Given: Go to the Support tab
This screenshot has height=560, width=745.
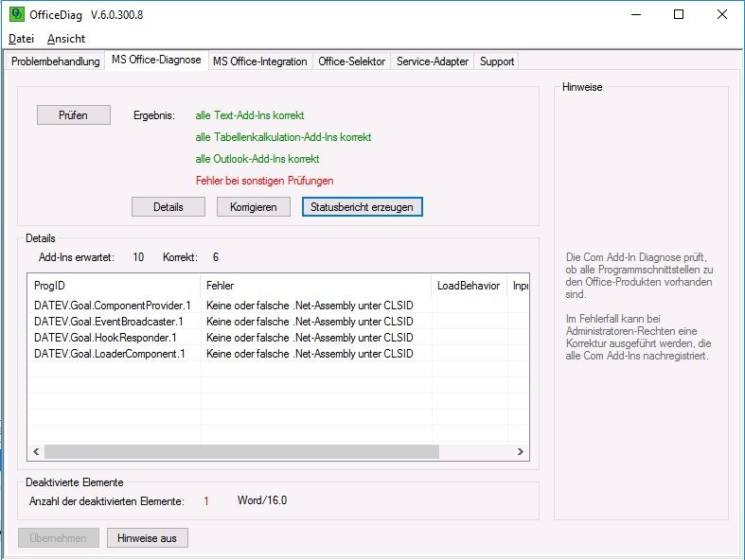Looking at the screenshot, I should pos(497,61).
